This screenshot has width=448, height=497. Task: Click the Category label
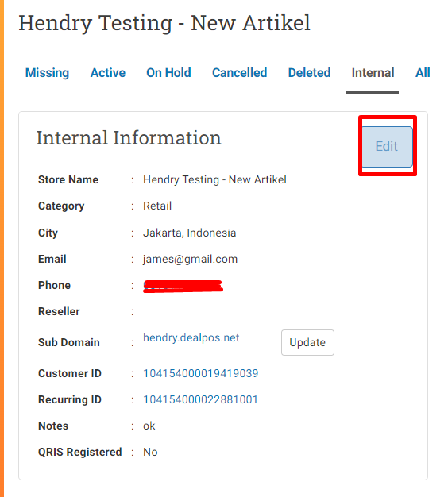click(61, 206)
